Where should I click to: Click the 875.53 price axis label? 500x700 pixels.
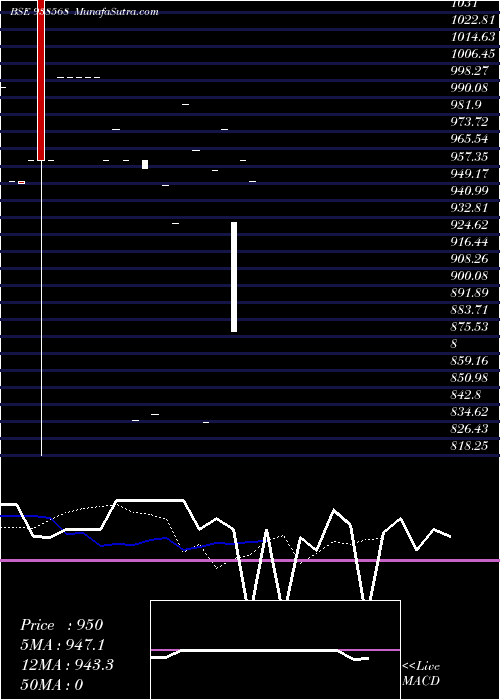[x=470, y=326]
